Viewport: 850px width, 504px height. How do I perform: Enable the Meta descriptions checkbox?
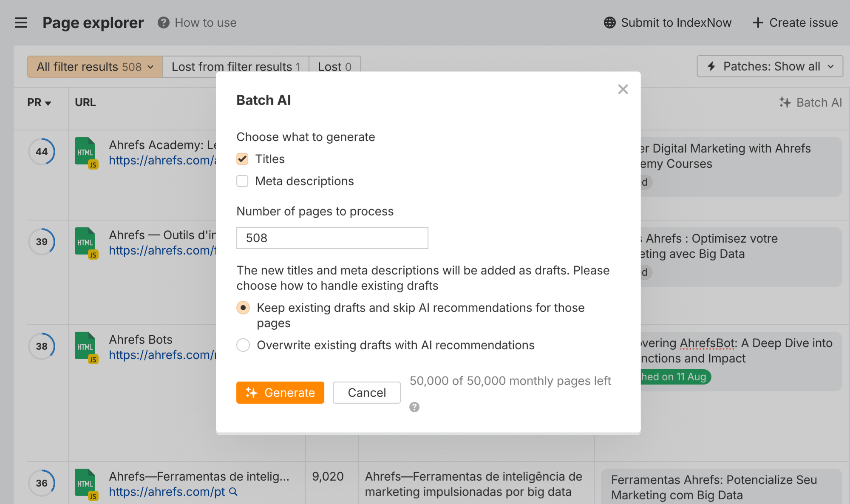click(242, 181)
